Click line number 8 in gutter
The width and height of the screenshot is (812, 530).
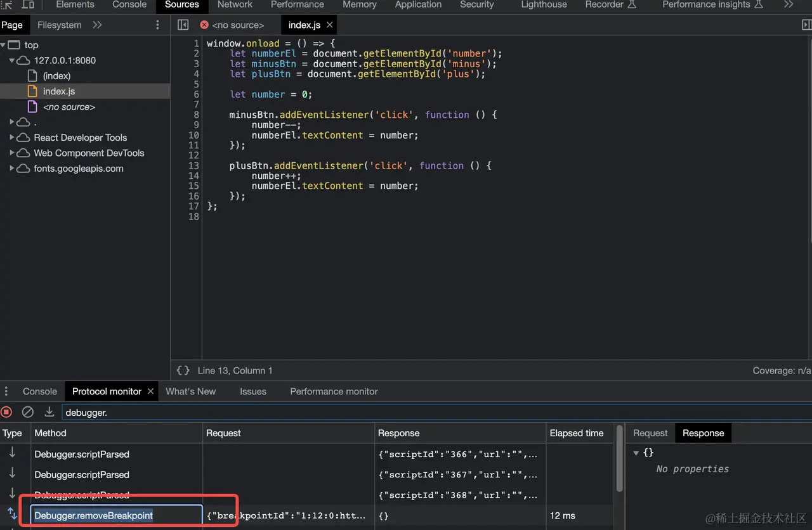(196, 115)
